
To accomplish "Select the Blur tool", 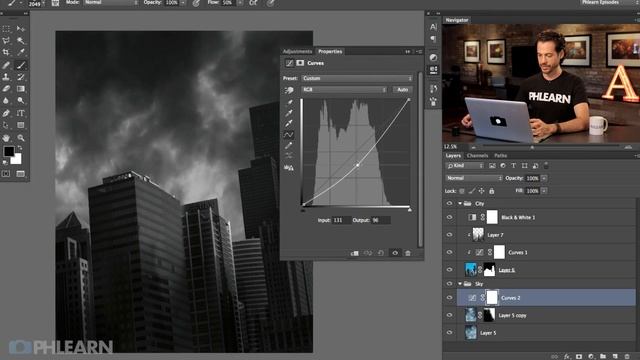I will point(6,100).
